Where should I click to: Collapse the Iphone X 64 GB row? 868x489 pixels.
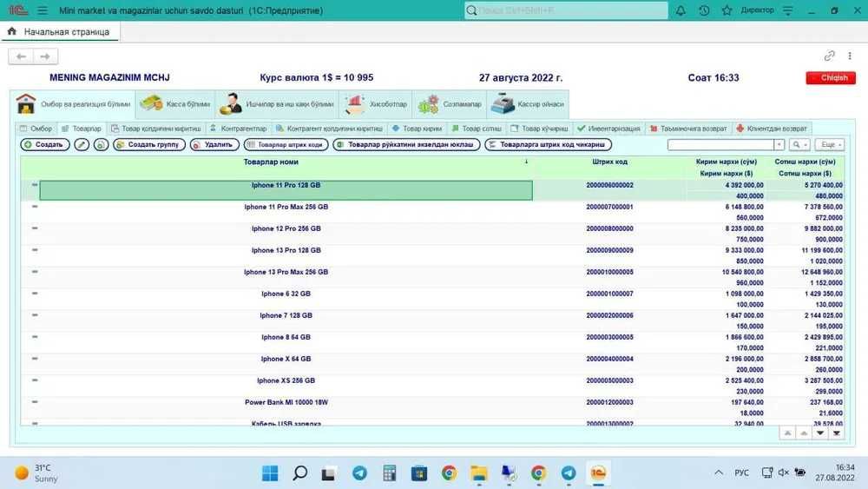(x=35, y=359)
